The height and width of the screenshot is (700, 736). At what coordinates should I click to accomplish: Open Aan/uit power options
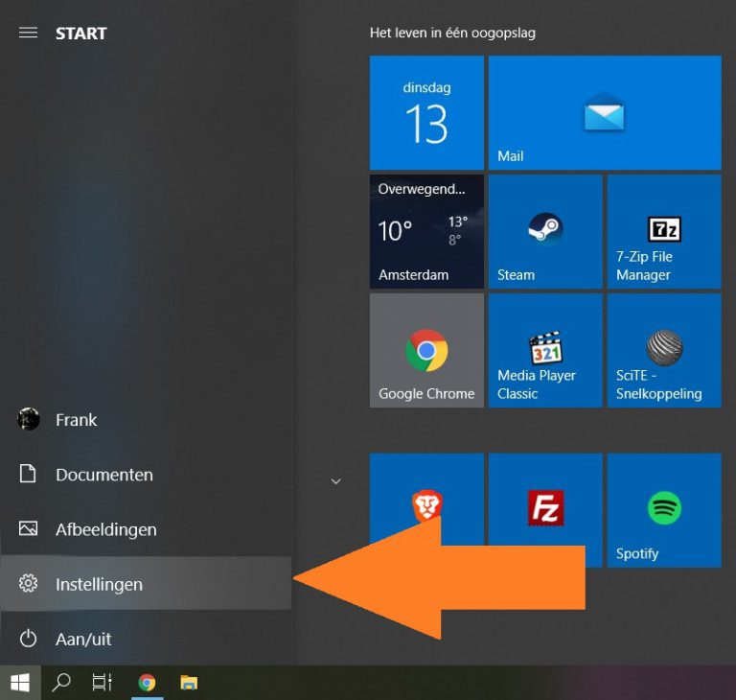146,639
